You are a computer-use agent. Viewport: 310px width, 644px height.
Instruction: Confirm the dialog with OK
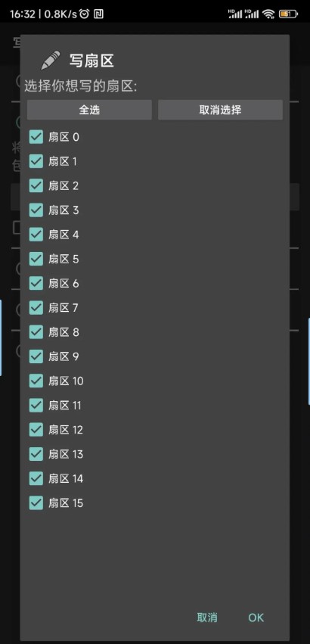(x=256, y=618)
